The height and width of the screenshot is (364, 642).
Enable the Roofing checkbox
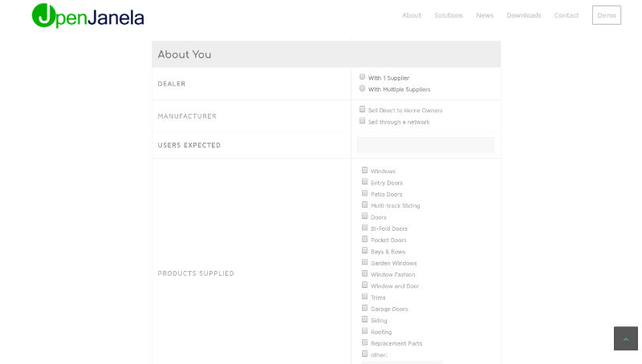coord(364,331)
